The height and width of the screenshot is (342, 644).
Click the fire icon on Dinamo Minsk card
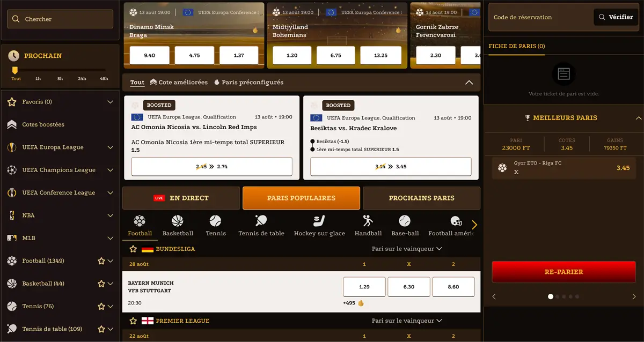[x=255, y=31]
